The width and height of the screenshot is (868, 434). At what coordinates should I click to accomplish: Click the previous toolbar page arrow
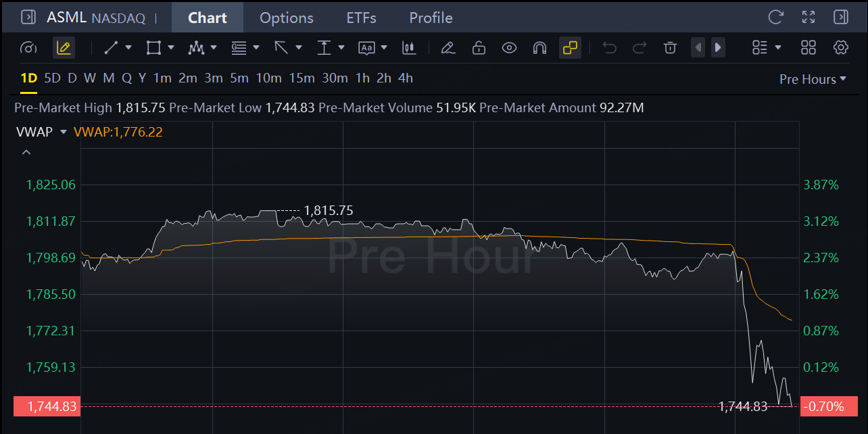click(698, 47)
